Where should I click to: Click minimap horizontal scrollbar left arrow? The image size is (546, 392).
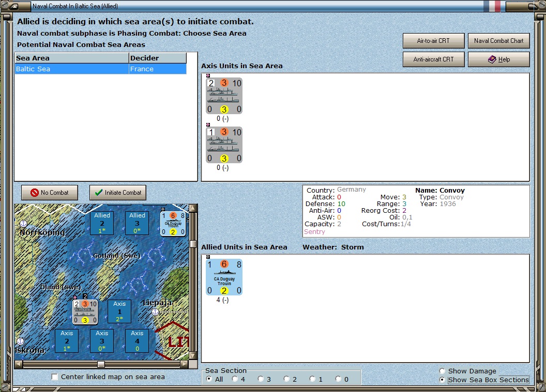coord(19,364)
